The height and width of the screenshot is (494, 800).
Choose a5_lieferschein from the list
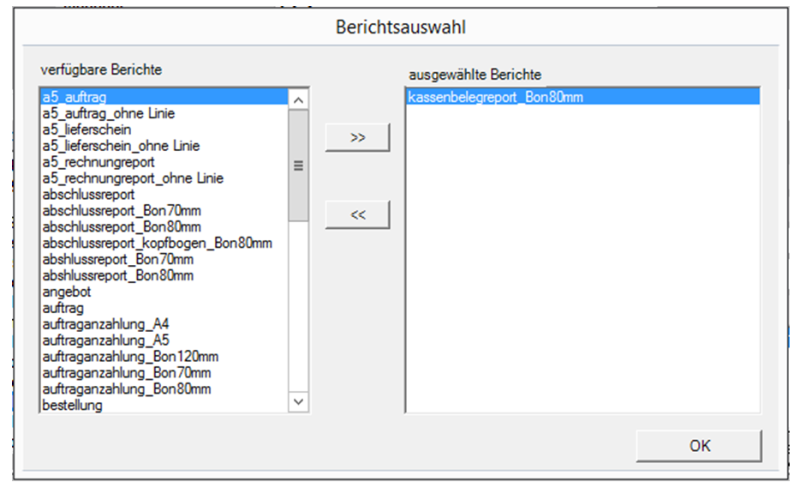point(86,130)
